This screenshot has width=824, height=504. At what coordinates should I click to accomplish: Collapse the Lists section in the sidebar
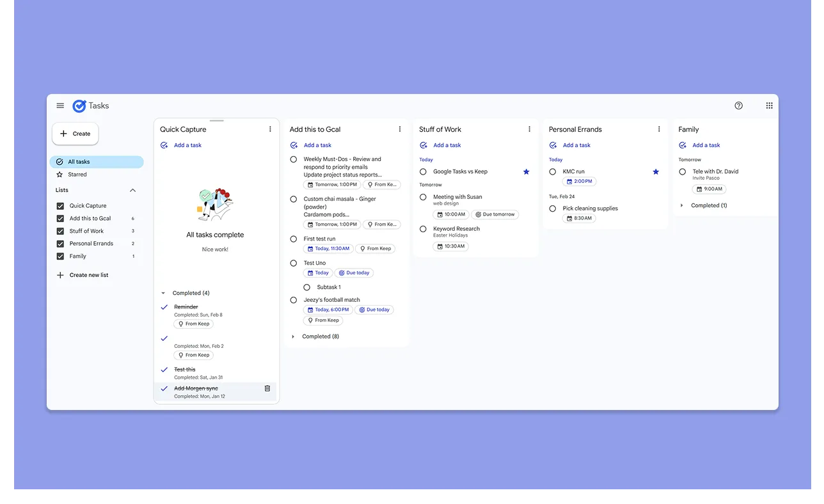[132, 190]
